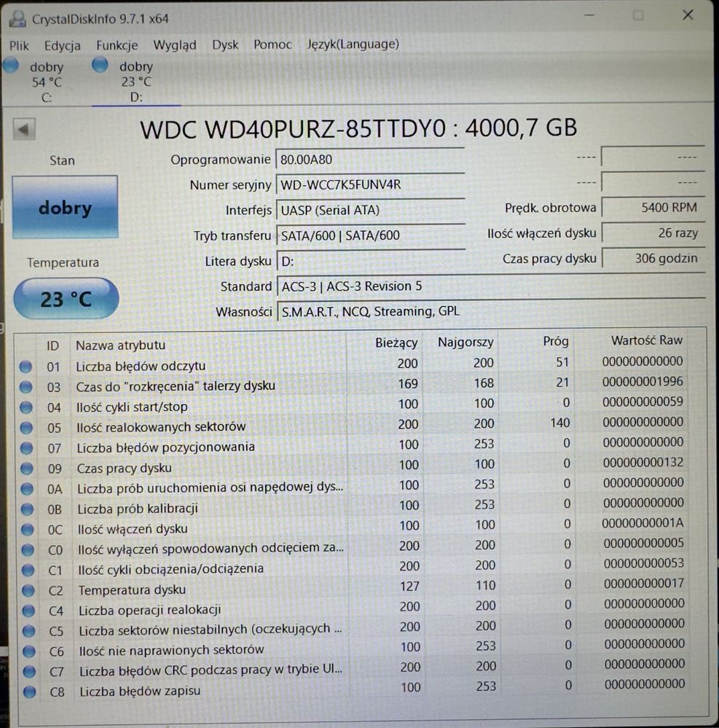Click status orb for attribute C7 CRC errors
Image resolution: width=719 pixels, height=728 pixels.
tap(29, 671)
